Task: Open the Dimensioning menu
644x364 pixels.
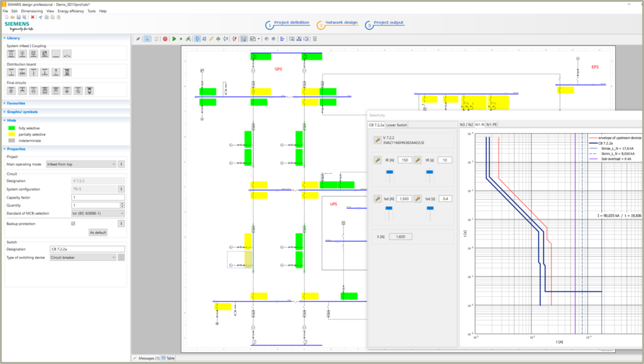Action: tap(31, 11)
